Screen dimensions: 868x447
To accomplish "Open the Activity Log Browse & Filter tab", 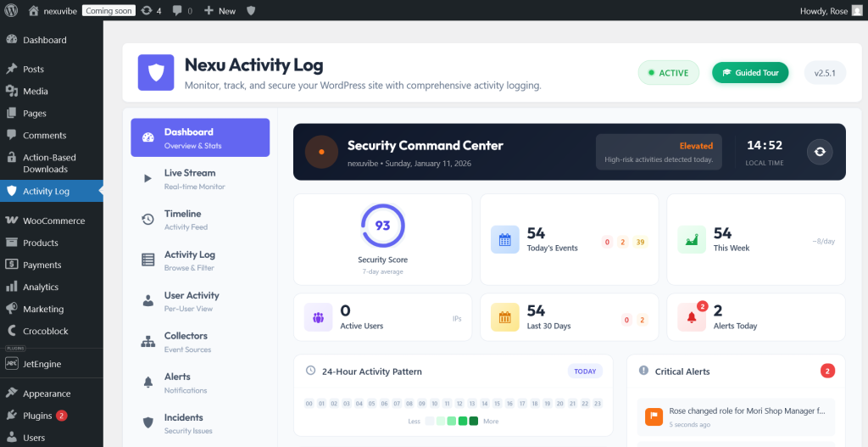I will tap(200, 260).
